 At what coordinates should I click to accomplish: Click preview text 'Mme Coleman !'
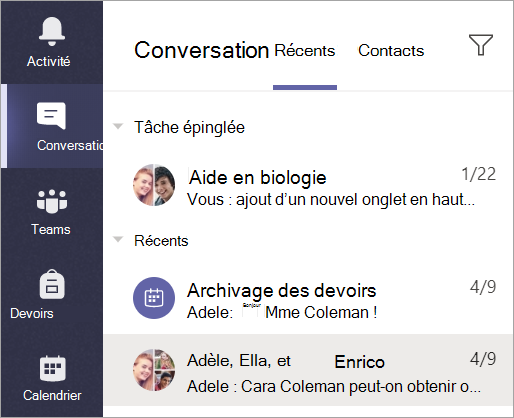click(x=321, y=313)
